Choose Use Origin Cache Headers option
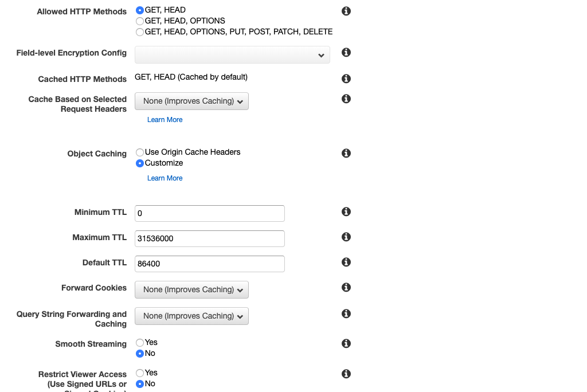The image size is (587, 392). (140, 152)
